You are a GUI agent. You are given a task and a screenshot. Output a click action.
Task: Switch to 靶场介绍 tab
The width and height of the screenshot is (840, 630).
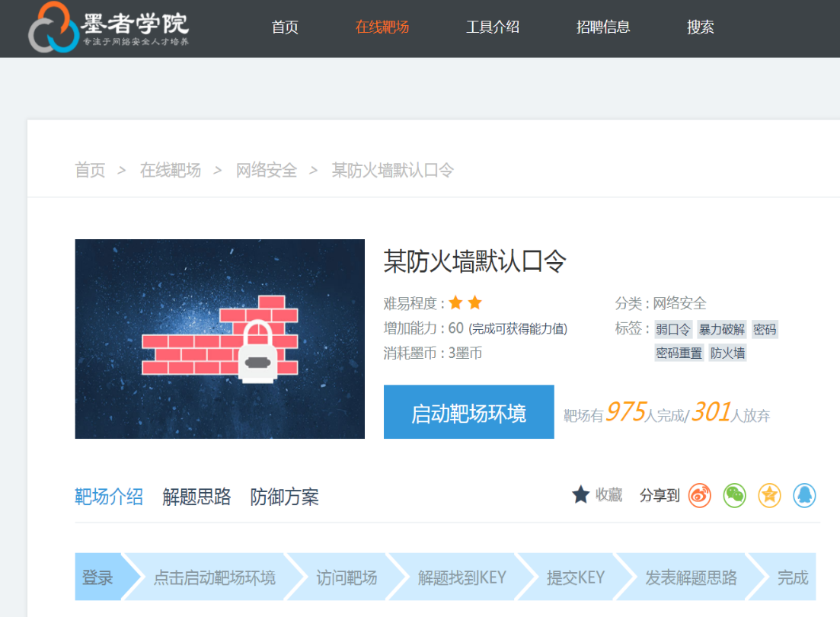pos(109,497)
